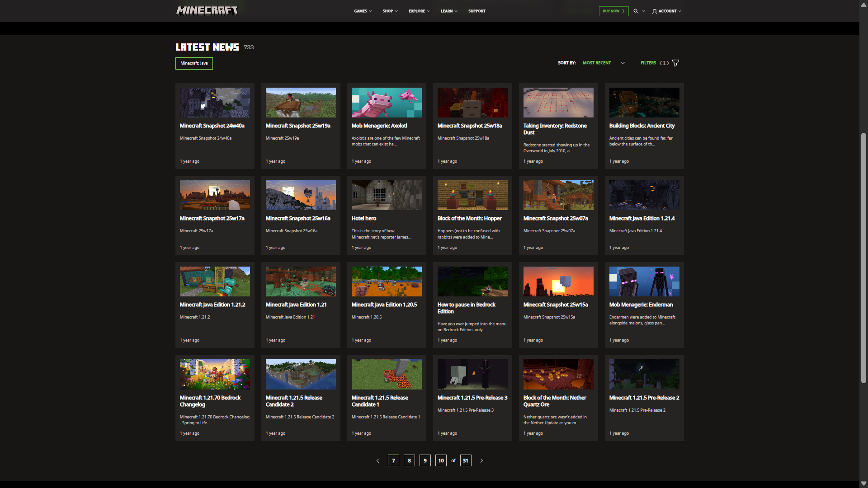This screenshot has width=868, height=488.
Task: Click the Latest News heading
Action: coord(207,47)
